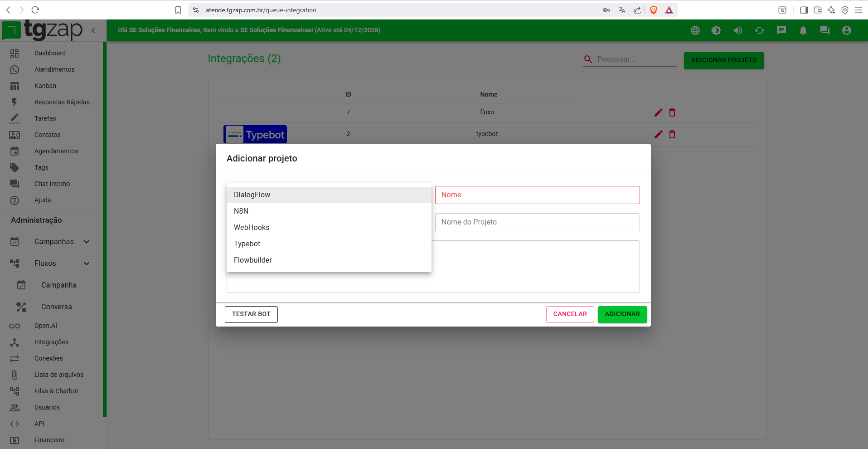
Task: Open Kanban from the sidebar menu
Action: click(45, 86)
